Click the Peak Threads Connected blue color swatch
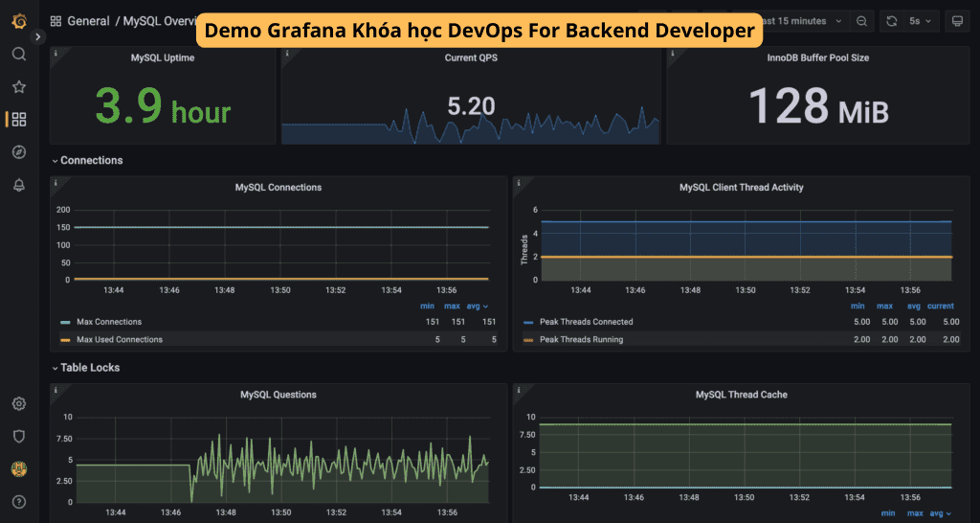This screenshot has height=523, width=980. [528, 322]
